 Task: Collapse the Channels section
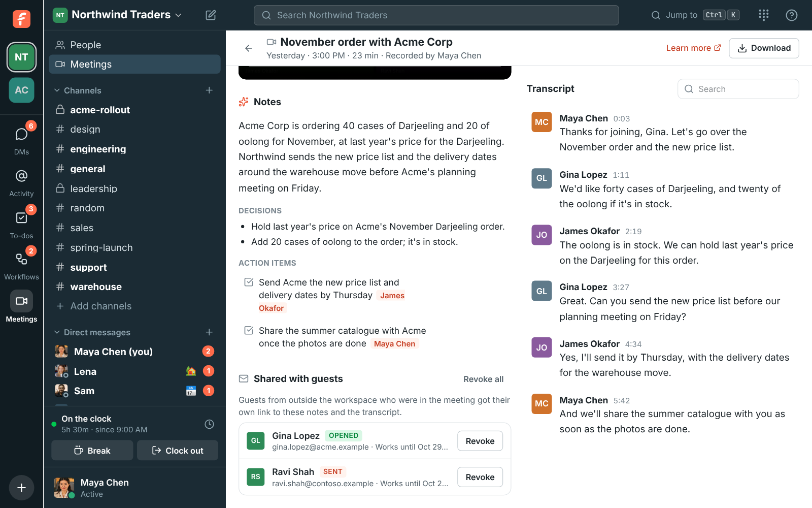tap(78, 90)
